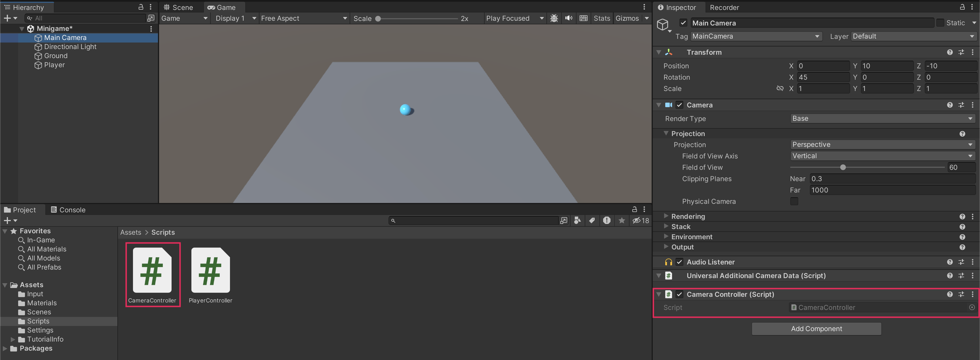Toggle the Static checkbox for Main Camera
Screen dimensions: 980x360
940,23
